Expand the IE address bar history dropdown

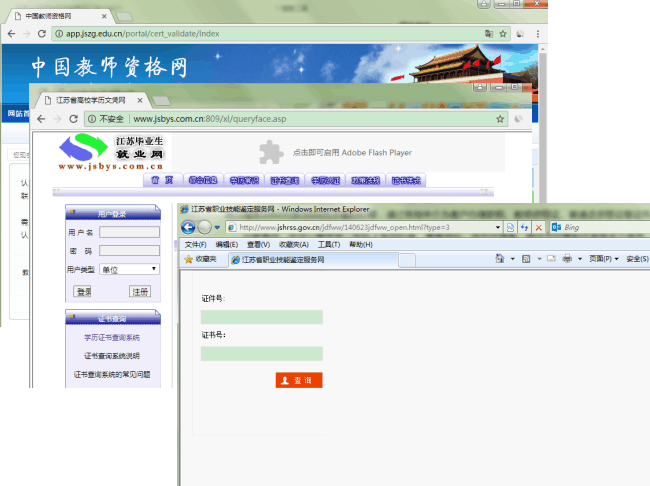coord(498,227)
